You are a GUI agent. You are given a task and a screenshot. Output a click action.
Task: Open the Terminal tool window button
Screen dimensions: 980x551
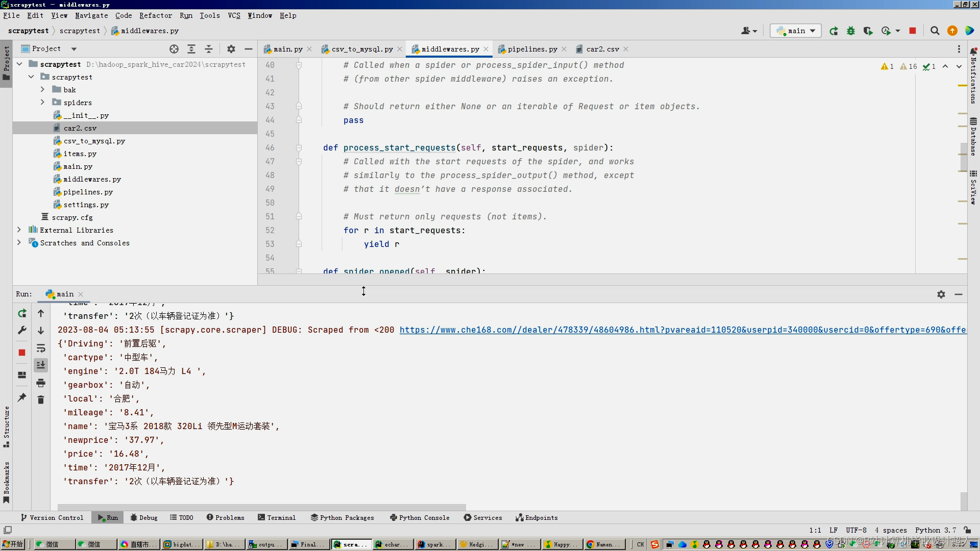click(277, 517)
